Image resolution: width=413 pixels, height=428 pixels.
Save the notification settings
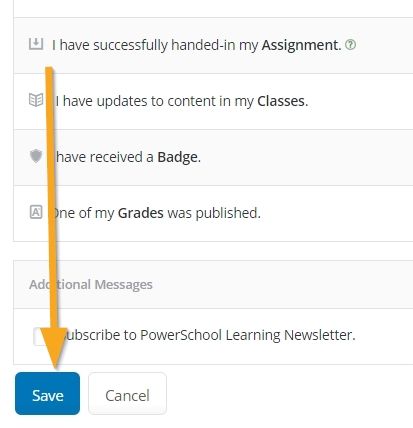47,394
